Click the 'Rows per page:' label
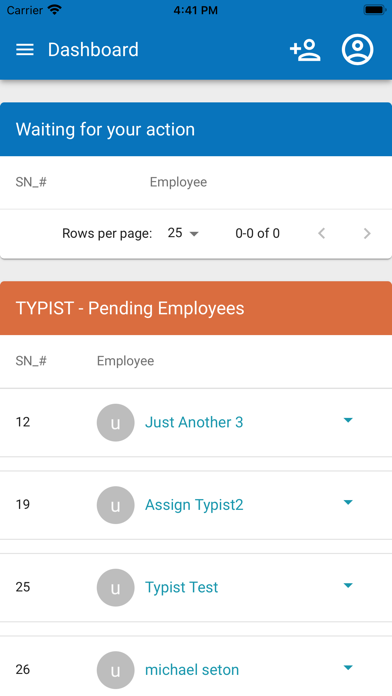 tap(107, 233)
